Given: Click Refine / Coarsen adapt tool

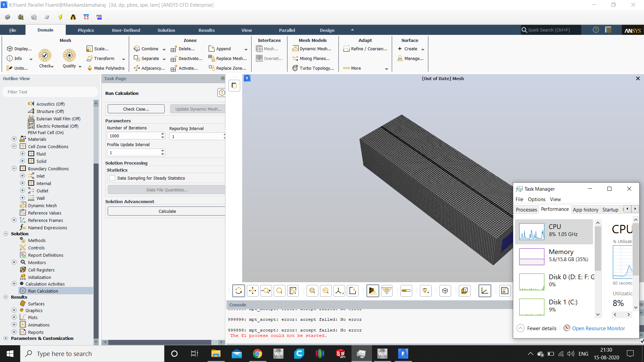Looking at the screenshot, I should (365, 49).
